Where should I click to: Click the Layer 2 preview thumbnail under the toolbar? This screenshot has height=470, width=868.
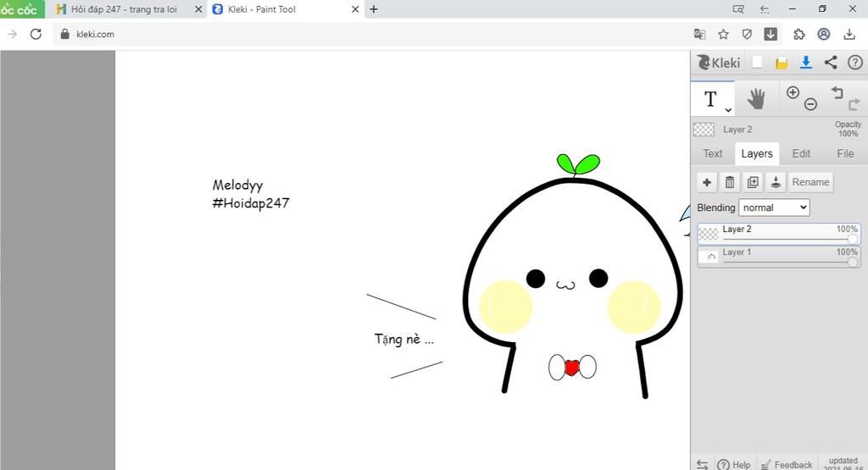click(x=704, y=130)
